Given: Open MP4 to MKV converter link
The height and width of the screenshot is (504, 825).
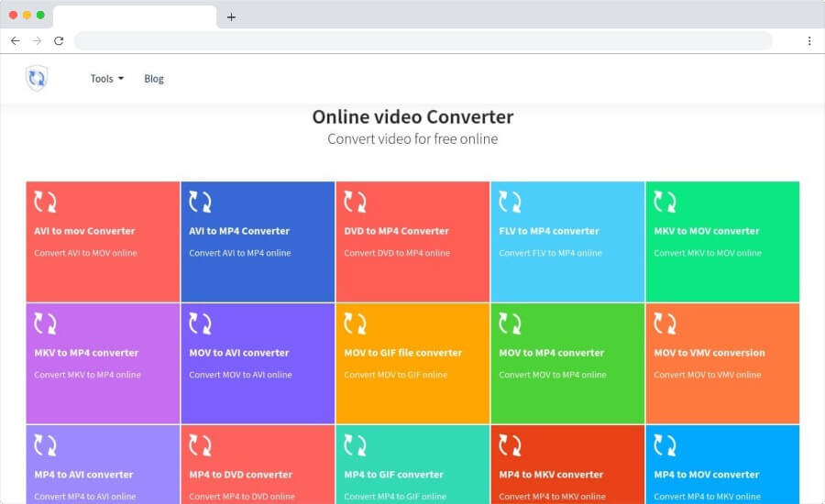Looking at the screenshot, I should point(551,475).
